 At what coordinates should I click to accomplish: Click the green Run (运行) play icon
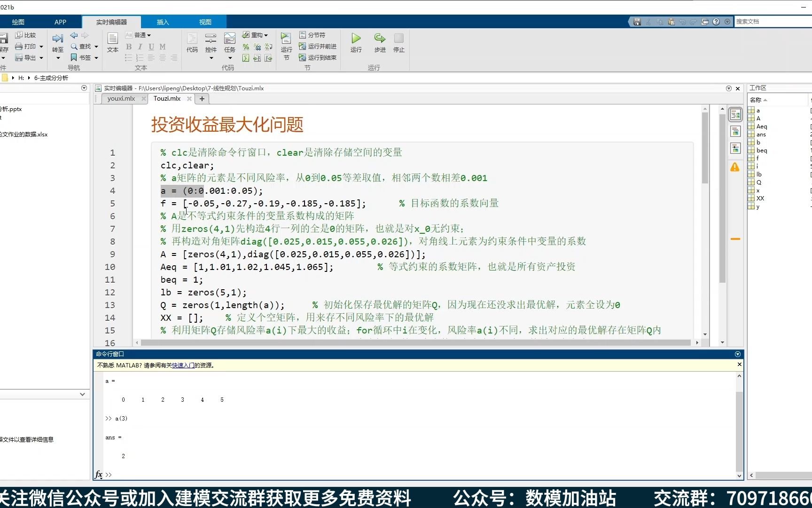(356, 38)
